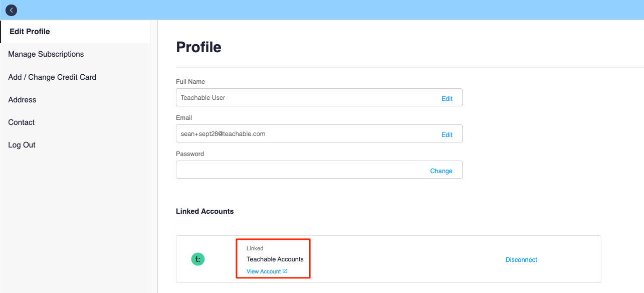Go to Manage Subscriptions

[46, 54]
